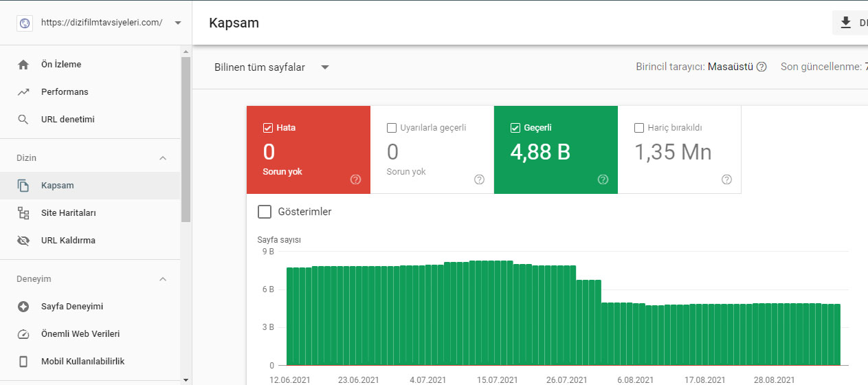868x385 pixels.
Task: Click the sidebar scrollbar down arrow
Action: tap(186, 379)
